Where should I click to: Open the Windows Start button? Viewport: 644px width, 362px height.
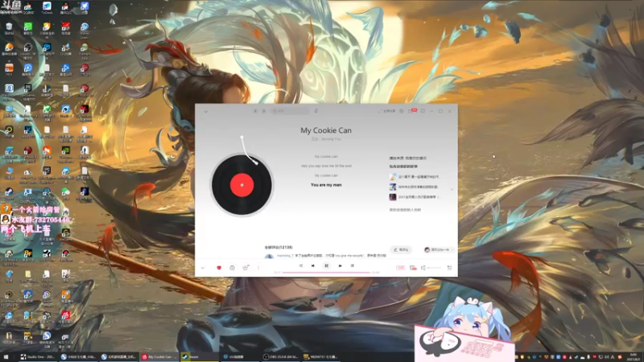(x=6, y=357)
